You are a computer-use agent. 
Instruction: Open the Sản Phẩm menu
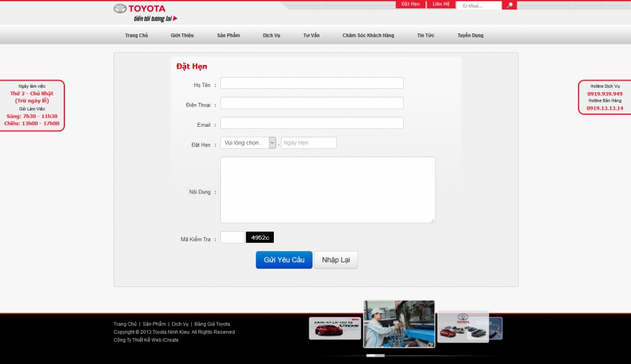(x=228, y=35)
